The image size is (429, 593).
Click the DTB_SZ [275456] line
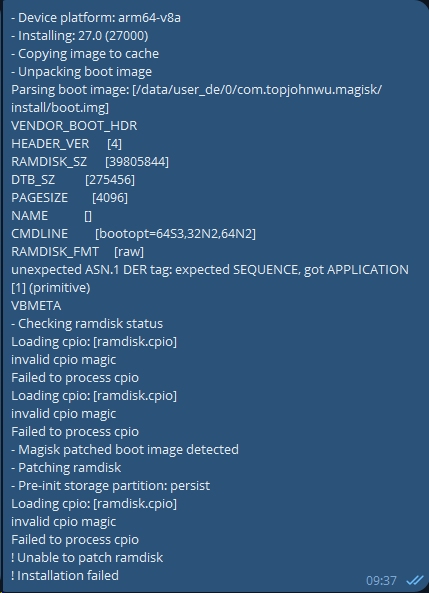[x=73, y=180]
